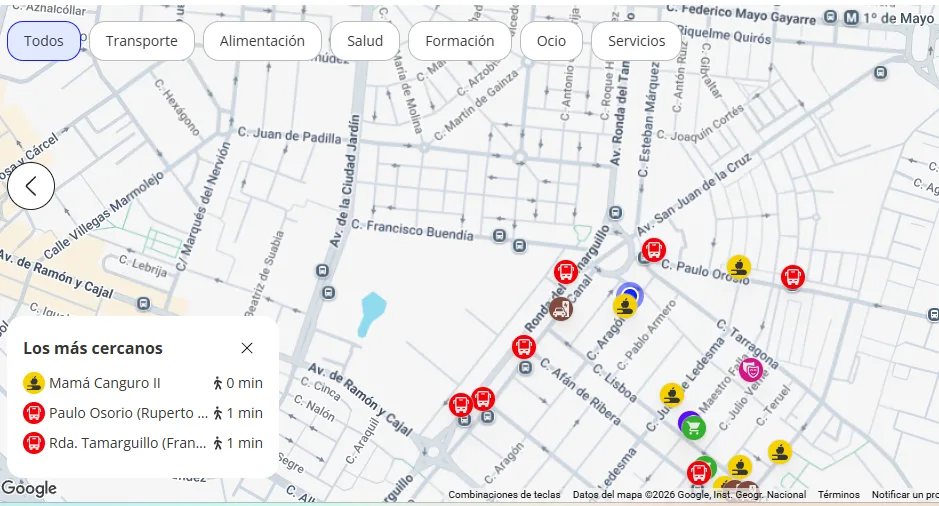Click left red bus marker on Av. de Ramón y Cajal

click(461, 405)
